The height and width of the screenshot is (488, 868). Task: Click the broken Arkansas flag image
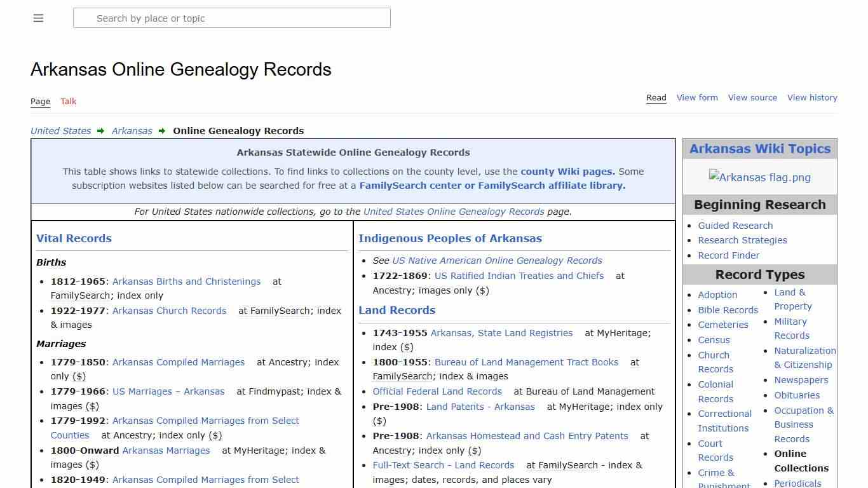click(760, 177)
